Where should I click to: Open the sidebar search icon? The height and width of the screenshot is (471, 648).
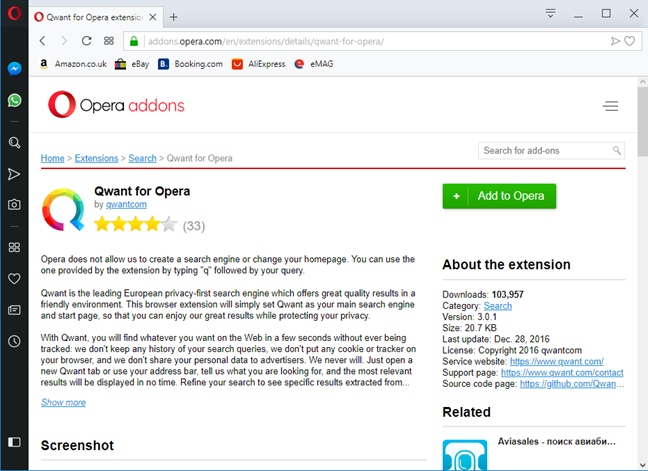[x=14, y=143]
